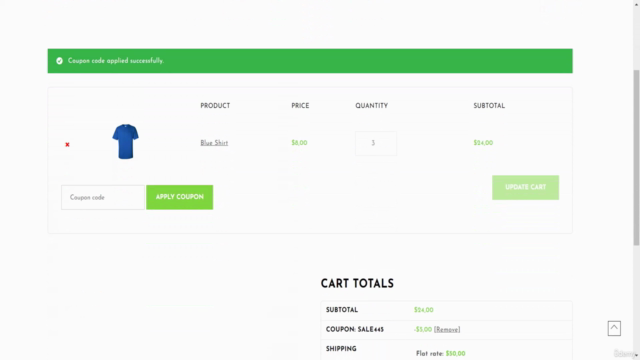
Task: Click into the Coupon code field
Action: [103, 198]
